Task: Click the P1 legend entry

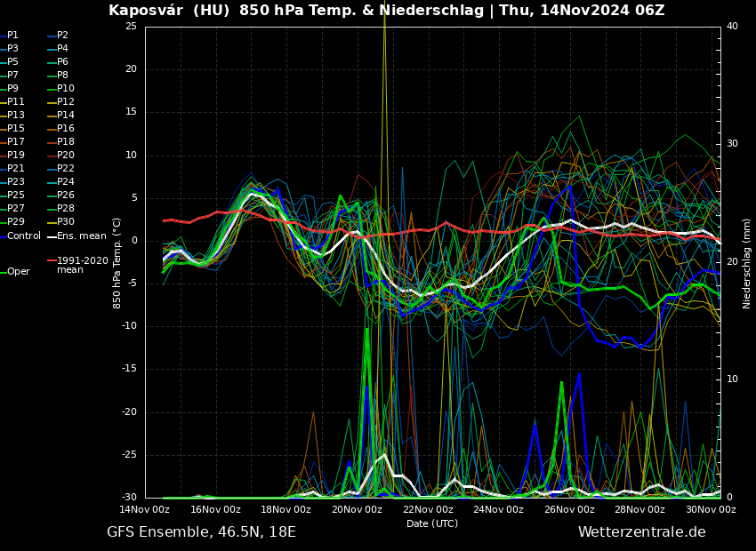Action: click(x=12, y=36)
